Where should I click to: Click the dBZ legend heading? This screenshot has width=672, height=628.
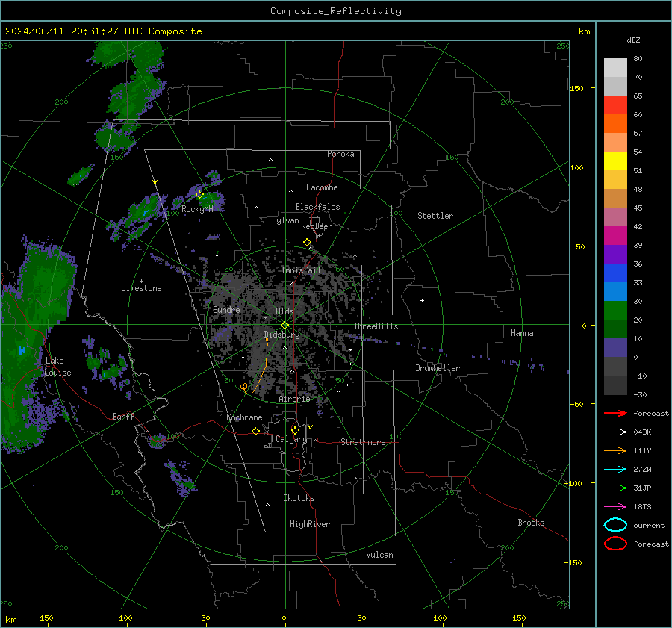click(x=633, y=40)
